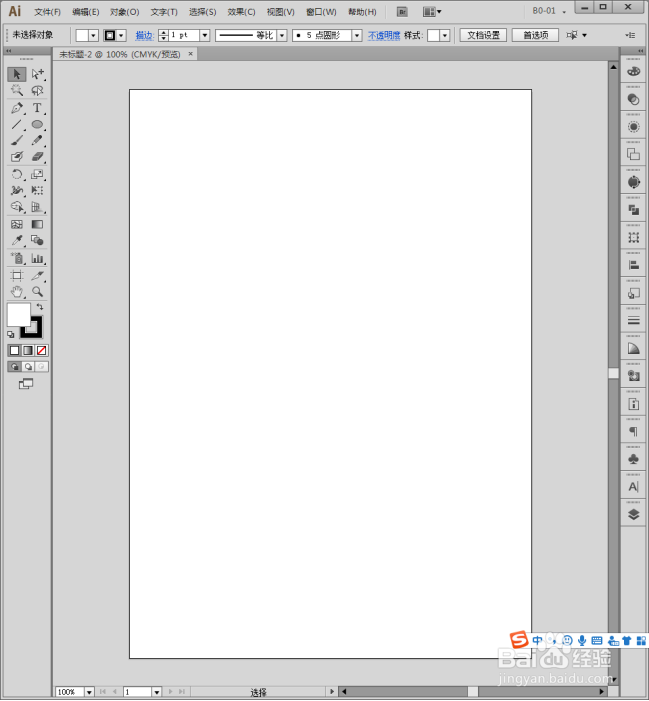Select the Column Graph tool
This screenshot has width=649, height=701.
(x=38, y=258)
